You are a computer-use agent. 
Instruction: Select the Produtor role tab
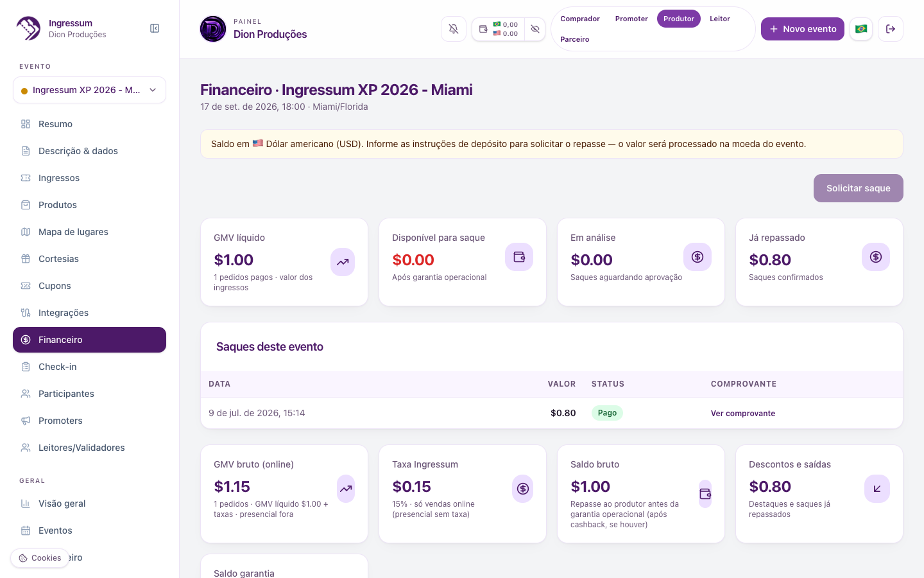[679, 19]
